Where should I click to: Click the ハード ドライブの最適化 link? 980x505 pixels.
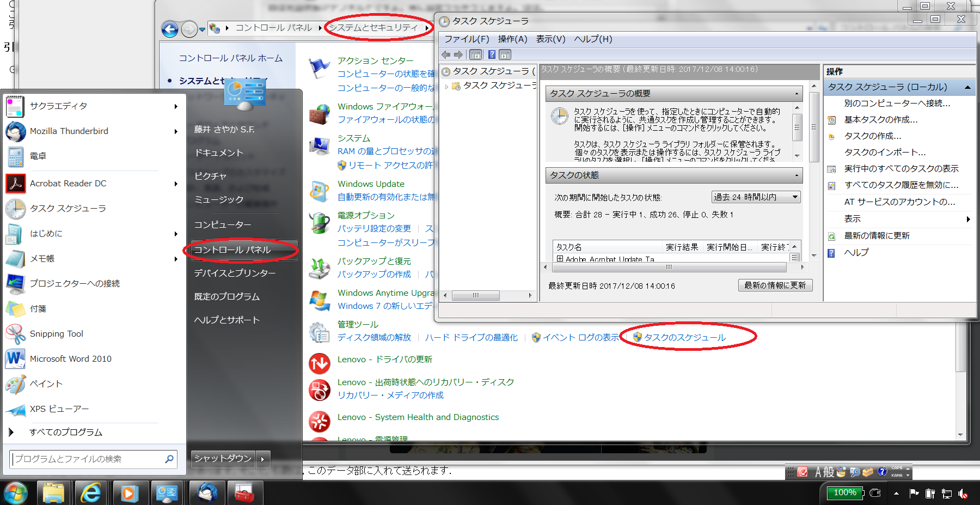tap(471, 338)
